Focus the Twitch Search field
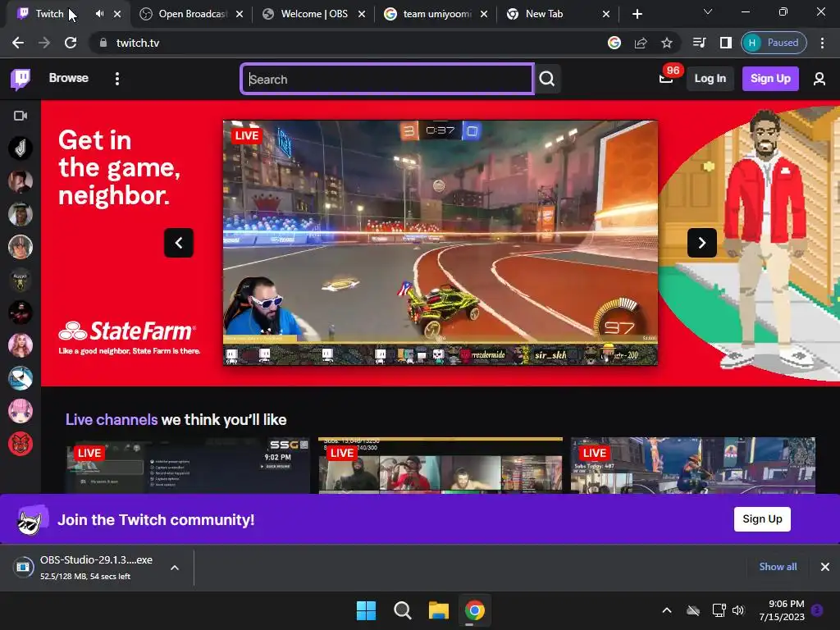This screenshot has width=840, height=630. tap(387, 80)
